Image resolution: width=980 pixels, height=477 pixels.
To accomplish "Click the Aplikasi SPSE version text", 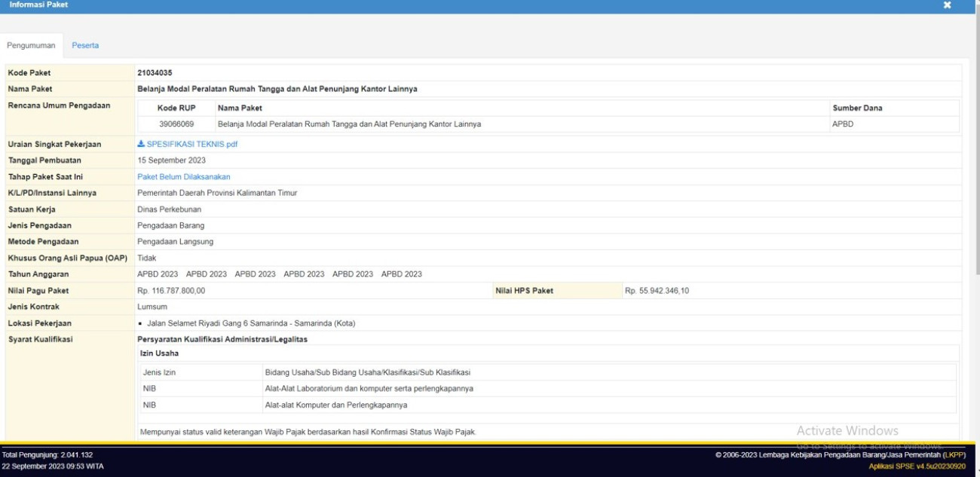I will [917, 466].
